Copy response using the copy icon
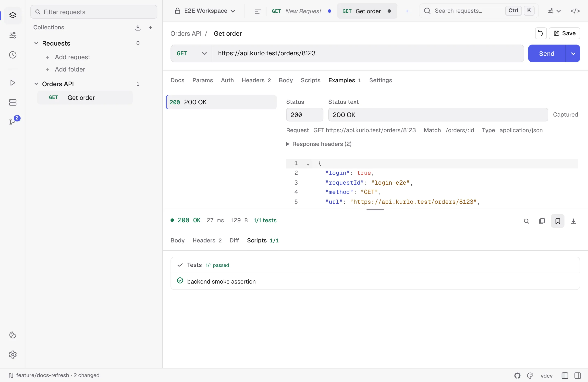This screenshot has height=382, width=588. pyautogui.click(x=542, y=221)
